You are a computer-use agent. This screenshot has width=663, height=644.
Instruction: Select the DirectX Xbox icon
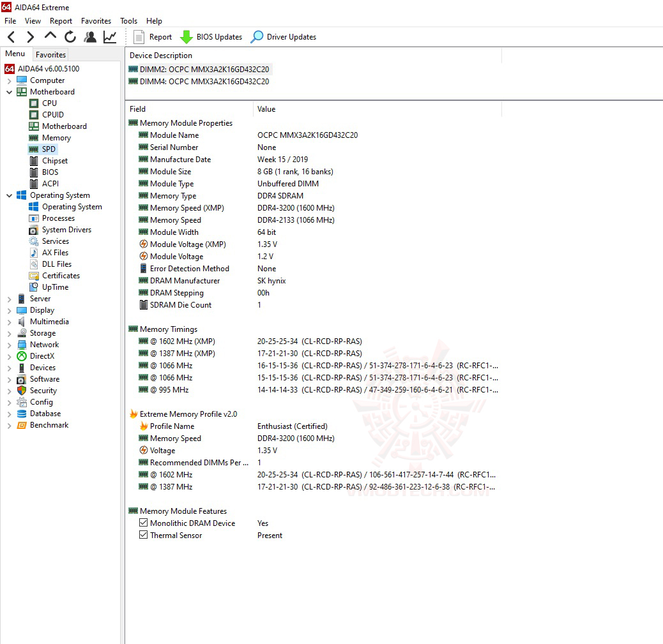(22, 356)
